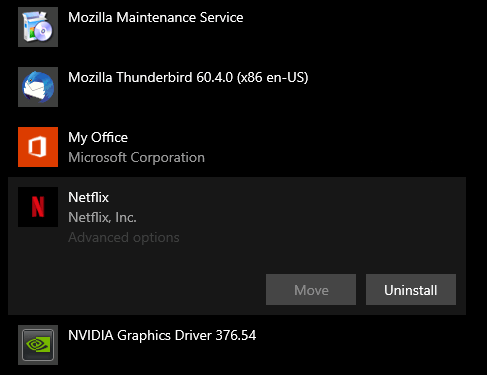Expand the Mozilla Thunderbird row via blank area

pyautogui.click(x=383, y=87)
